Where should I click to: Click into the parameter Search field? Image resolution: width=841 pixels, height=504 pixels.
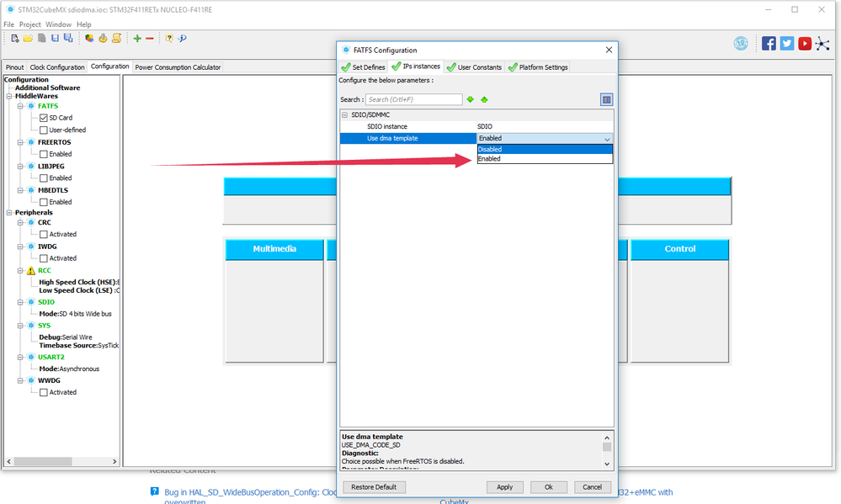tap(413, 100)
